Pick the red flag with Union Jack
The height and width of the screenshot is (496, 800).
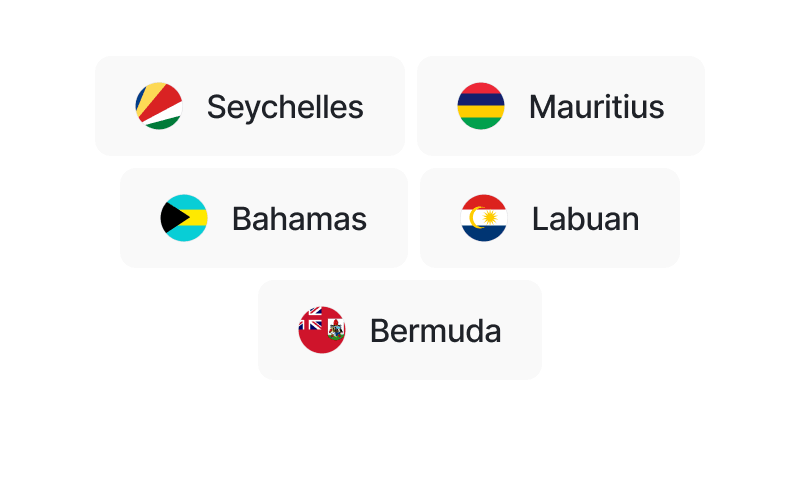322,330
